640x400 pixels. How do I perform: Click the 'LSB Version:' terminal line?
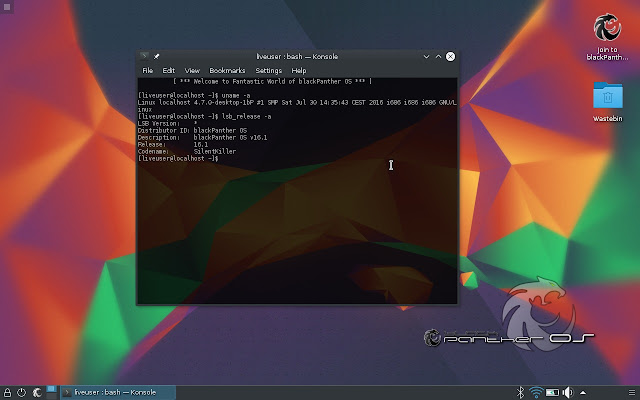pyautogui.click(x=167, y=123)
